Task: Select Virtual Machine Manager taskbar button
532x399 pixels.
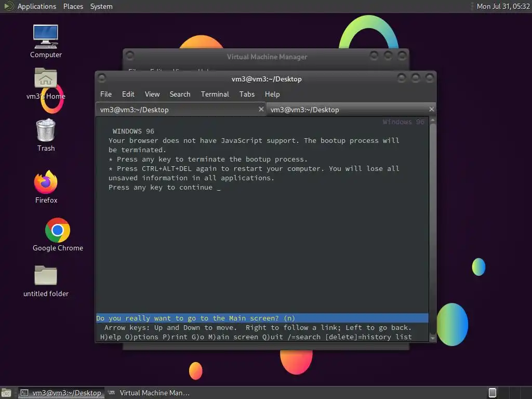Action: (149, 393)
